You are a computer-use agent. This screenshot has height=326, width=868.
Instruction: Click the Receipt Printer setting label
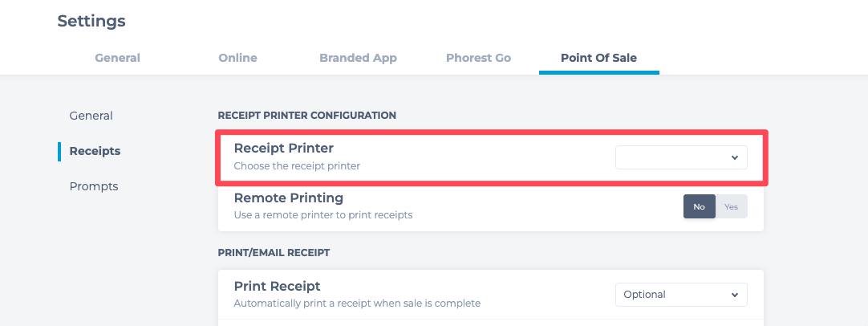pyautogui.click(x=283, y=148)
